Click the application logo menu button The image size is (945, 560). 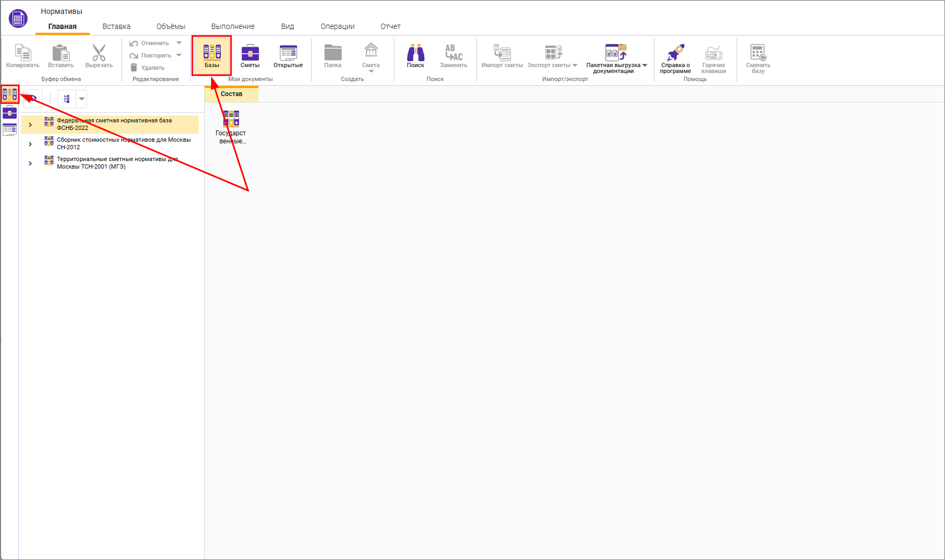pos(18,19)
